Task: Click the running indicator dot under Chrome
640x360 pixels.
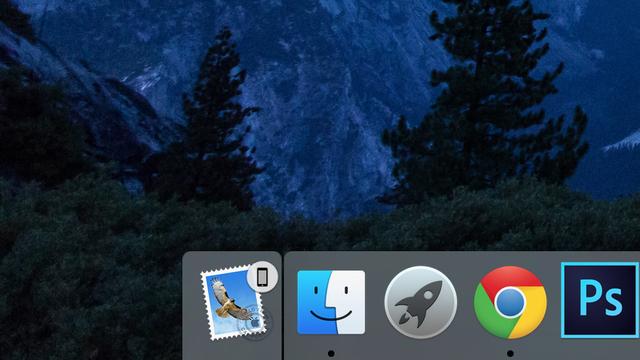Action: (510, 353)
